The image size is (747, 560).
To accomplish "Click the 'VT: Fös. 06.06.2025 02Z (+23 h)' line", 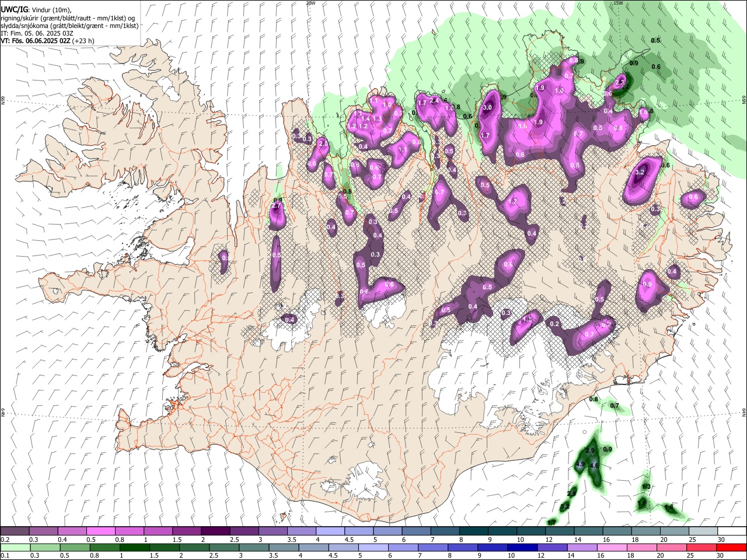I will tap(47, 41).
